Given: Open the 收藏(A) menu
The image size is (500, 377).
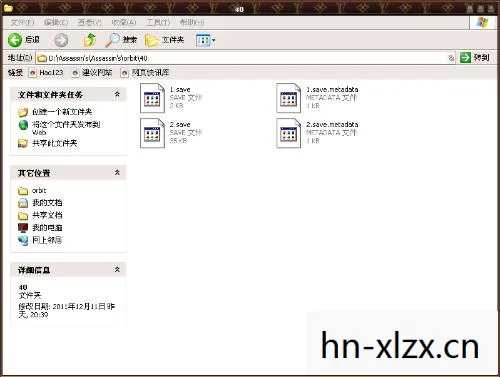Looking at the screenshot, I should click(124, 22).
